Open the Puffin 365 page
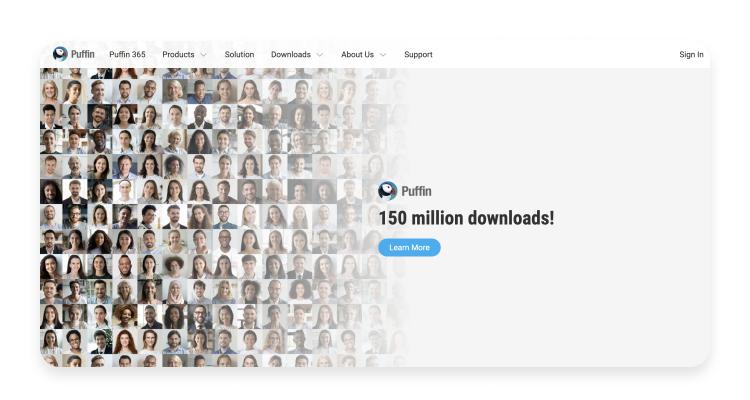The width and height of the screenshot is (750, 400). (127, 55)
